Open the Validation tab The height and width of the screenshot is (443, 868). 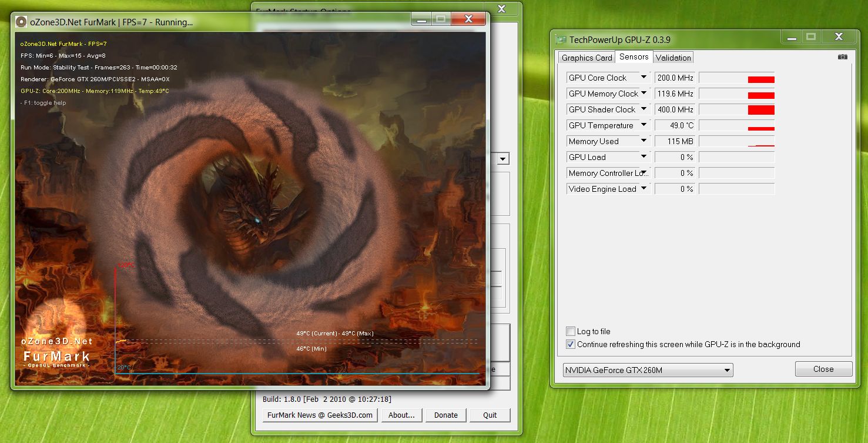tap(673, 58)
